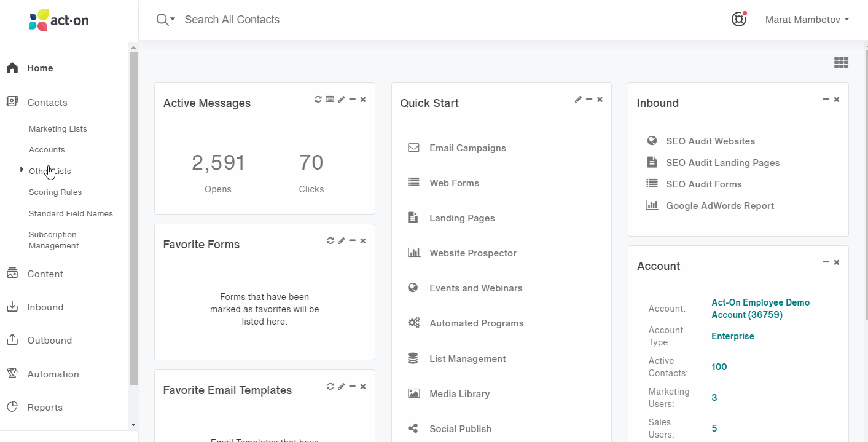Collapse the Inbound widget

pyautogui.click(x=826, y=98)
